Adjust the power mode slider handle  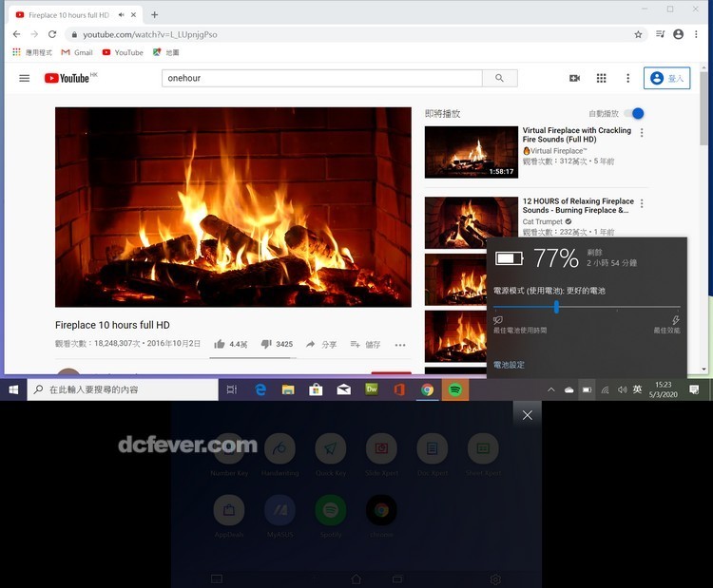pos(556,307)
